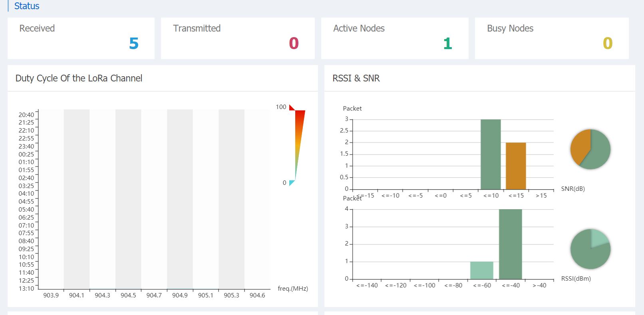Click the RSSI & SNR panel title
Screen dimensions: 644x315
[x=356, y=78]
